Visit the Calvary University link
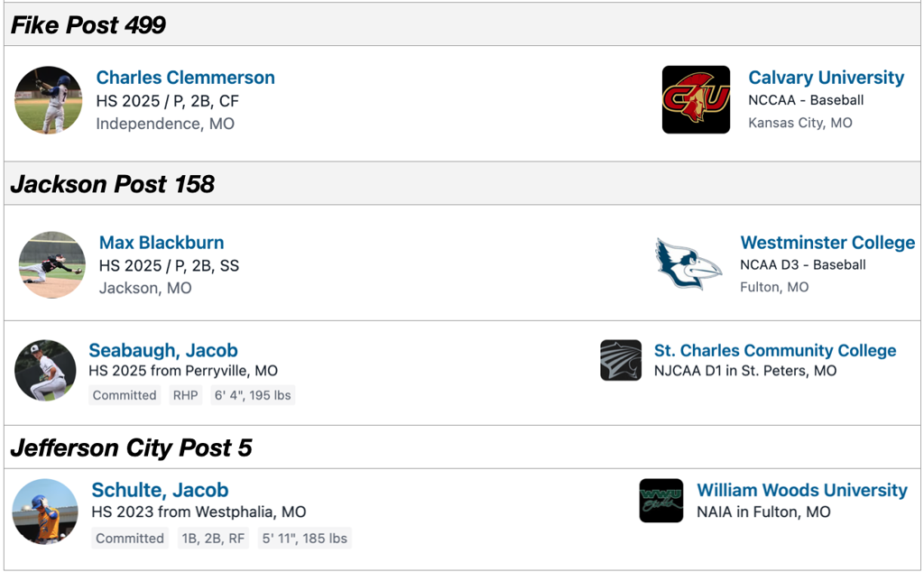This screenshot has height=572, width=924. [826, 78]
